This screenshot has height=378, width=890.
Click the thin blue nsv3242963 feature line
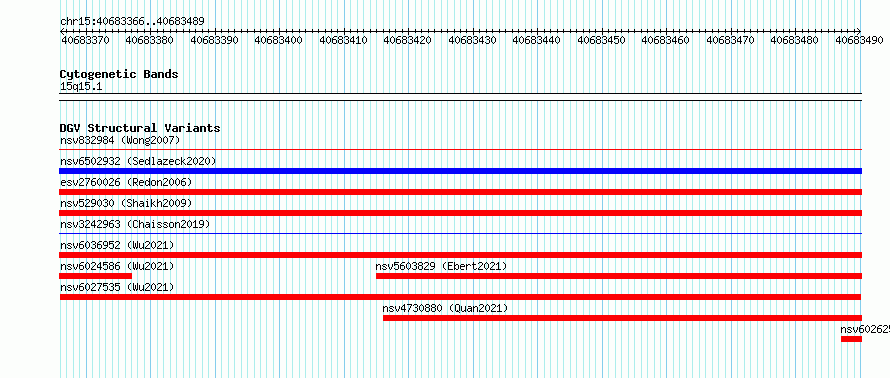click(x=460, y=234)
